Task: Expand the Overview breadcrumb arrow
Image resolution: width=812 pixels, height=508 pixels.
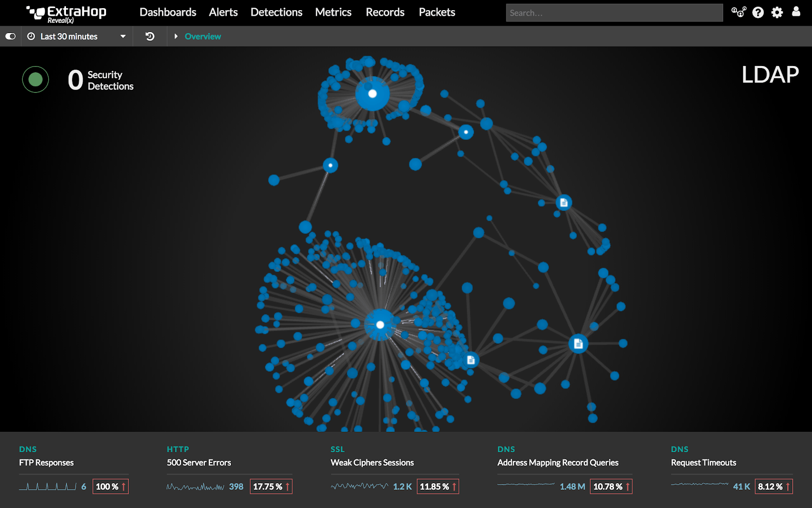Action: 176,37
